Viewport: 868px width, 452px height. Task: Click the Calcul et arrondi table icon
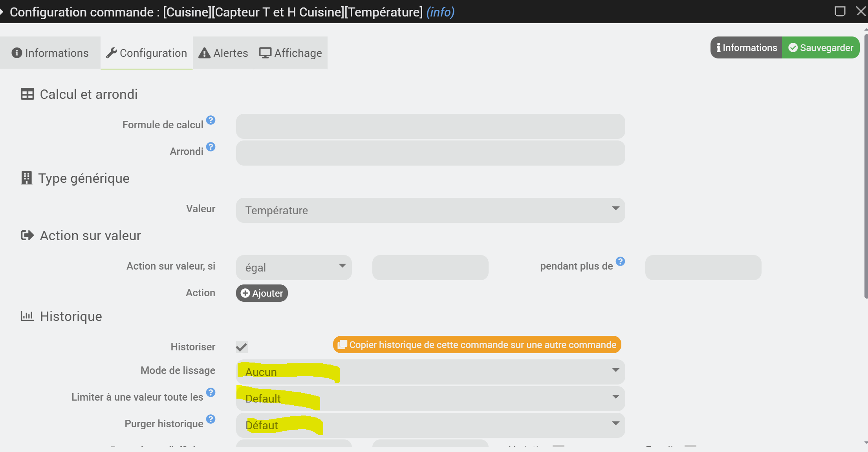click(27, 94)
